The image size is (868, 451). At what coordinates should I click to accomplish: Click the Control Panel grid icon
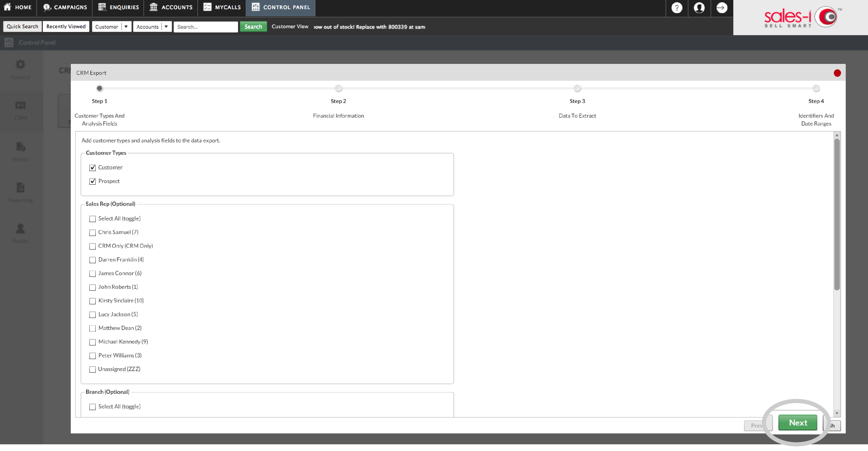pos(9,43)
